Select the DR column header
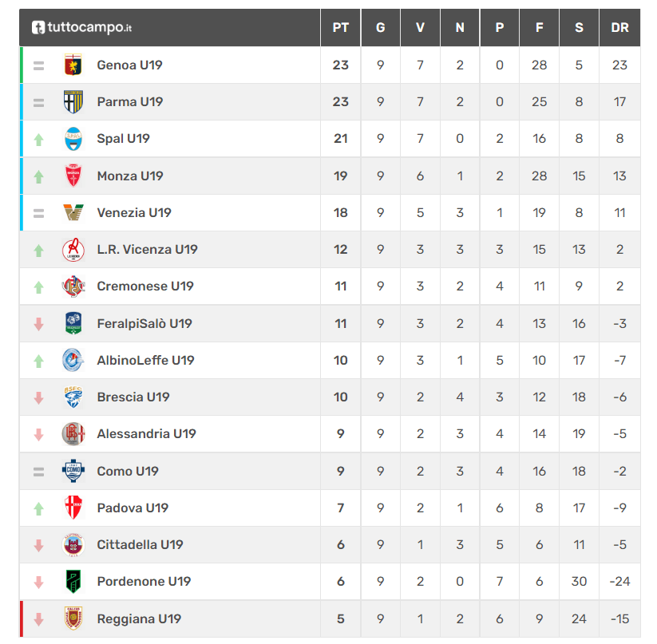 click(619, 28)
